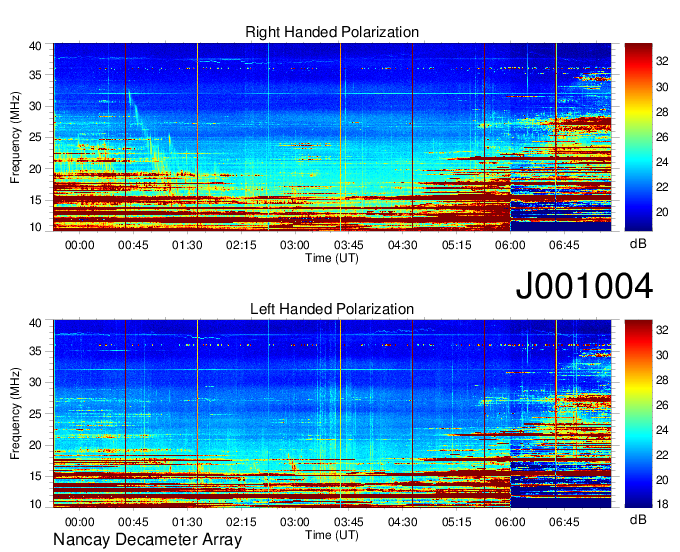Click the Left Handed Polarization spectrogram image

pyautogui.click(x=332, y=414)
